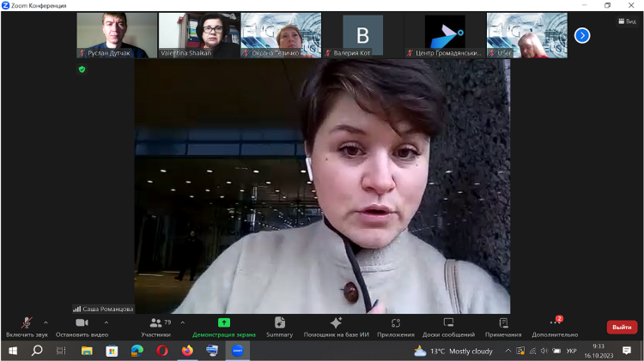Click the green encryption shield icon

click(82, 69)
